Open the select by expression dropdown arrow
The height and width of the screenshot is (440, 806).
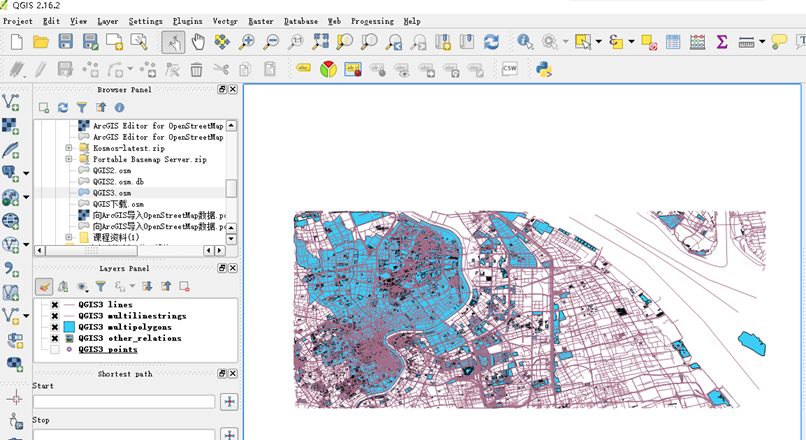tap(631, 42)
